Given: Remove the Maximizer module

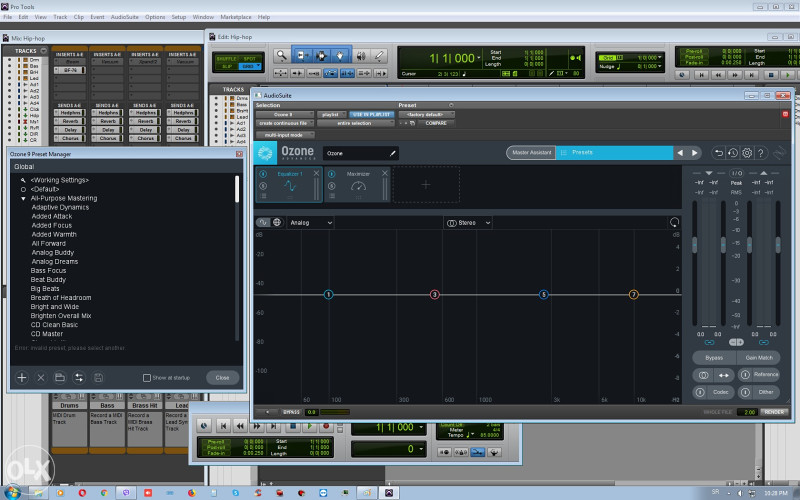Looking at the screenshot, I should (385, 173).
